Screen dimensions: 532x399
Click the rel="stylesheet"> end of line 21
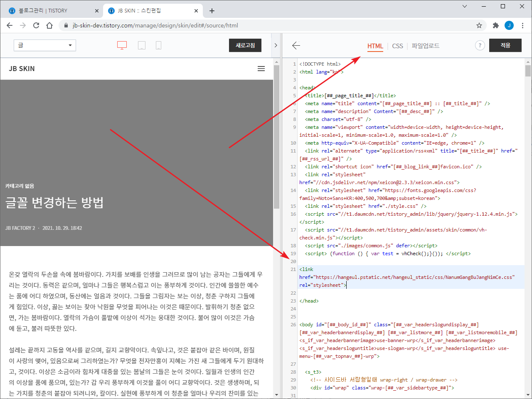[323, 285]
